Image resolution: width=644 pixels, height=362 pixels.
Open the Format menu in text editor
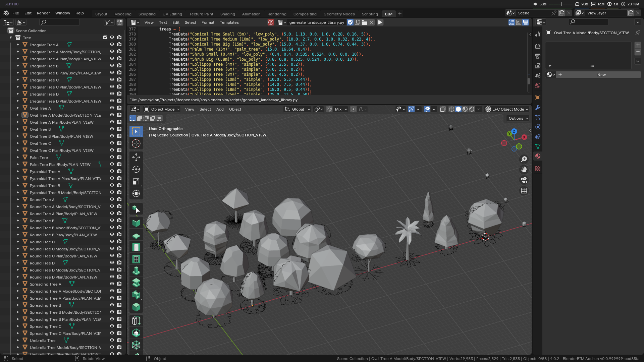point(208,22)
